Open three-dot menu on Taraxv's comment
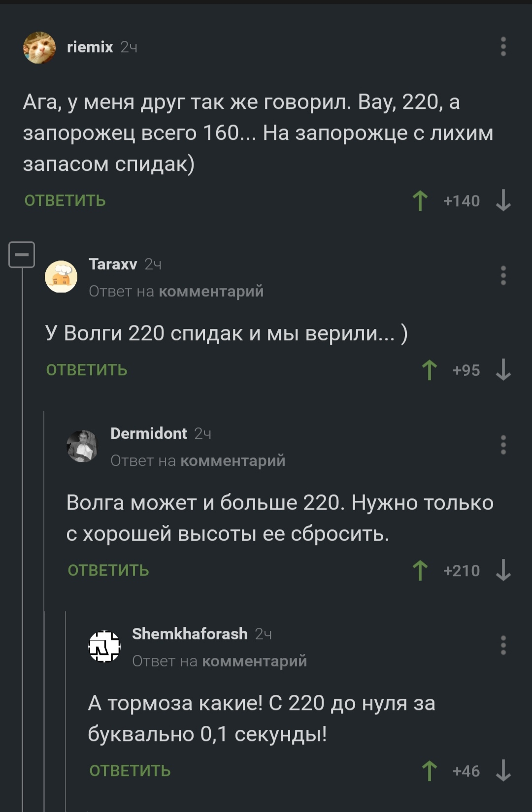532x812 pixels. coord(503,276)
